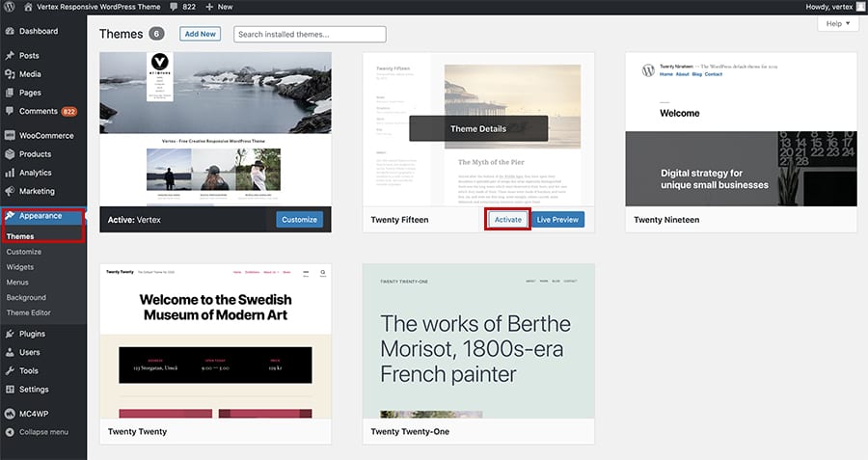Click Howdy, vertex account link
868x460 pixels.
829,7
